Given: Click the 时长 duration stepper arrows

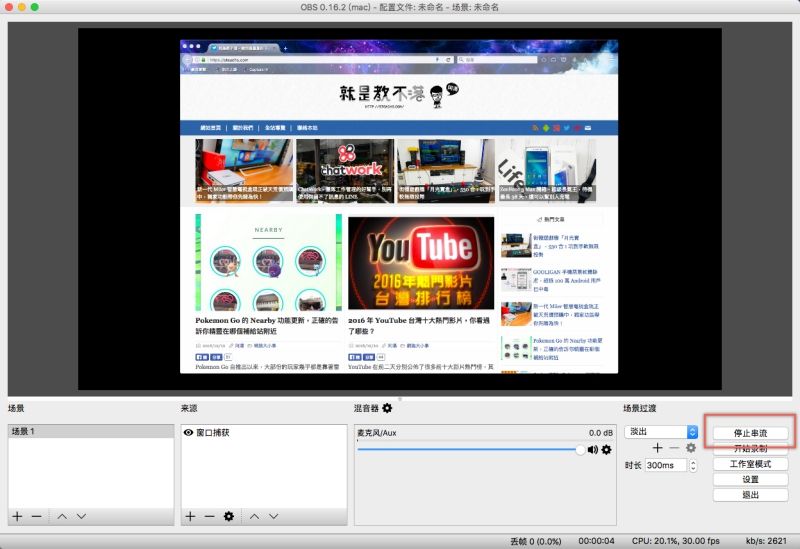Looking at the screenshot, I should tap(692, 465).
